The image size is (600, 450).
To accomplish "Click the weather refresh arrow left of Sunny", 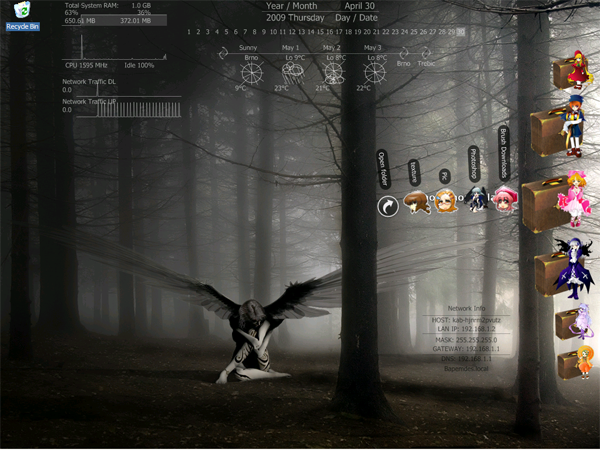I will [222, 53].
